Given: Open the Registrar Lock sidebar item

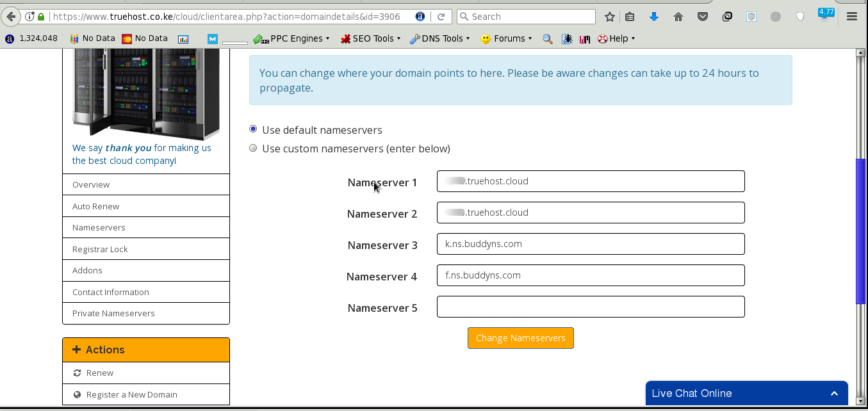Looking at the screenshot, I should (x=100, y=249).
